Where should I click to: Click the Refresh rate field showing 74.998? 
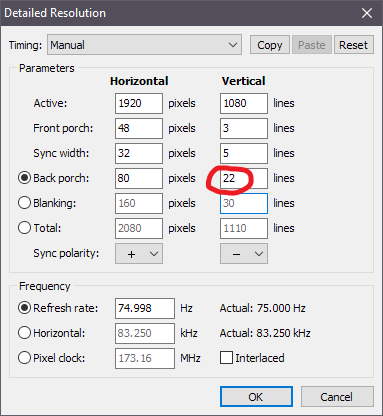[x=145, y=308]
